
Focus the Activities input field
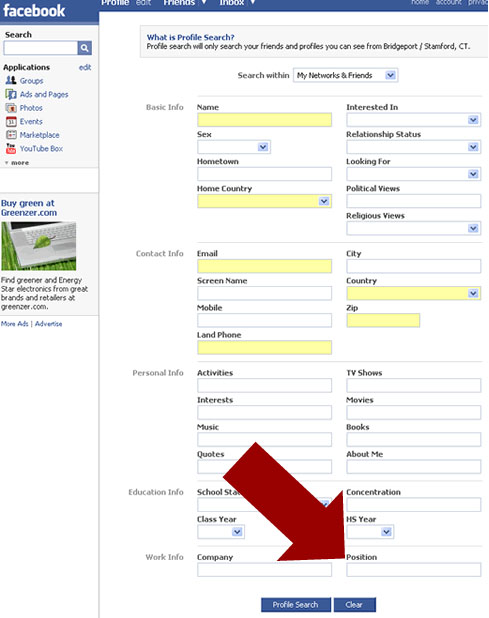coord(264,385)
